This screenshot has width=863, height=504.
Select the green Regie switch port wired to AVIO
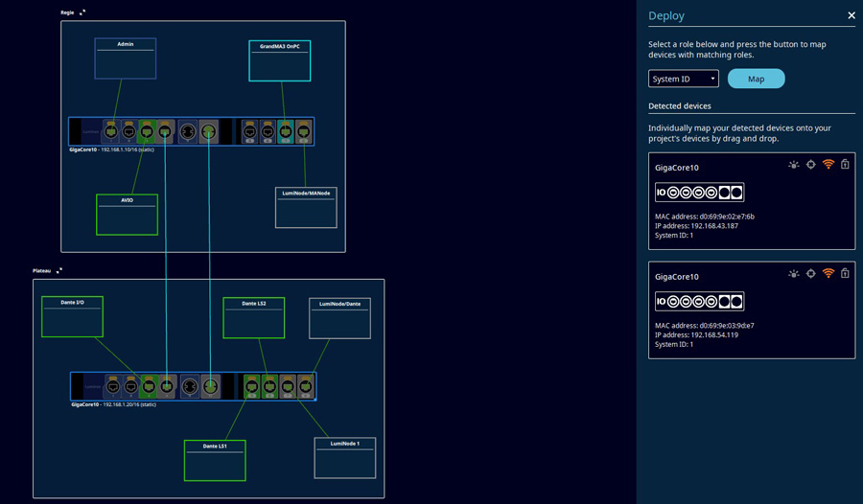pyautogui.click(x=147, y=132)
